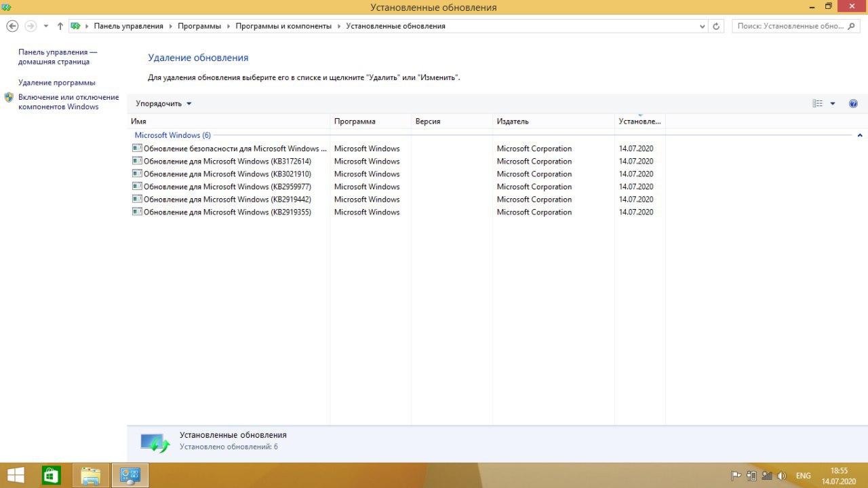Open the taskbar clock showing 18:55

coord(840,475)
